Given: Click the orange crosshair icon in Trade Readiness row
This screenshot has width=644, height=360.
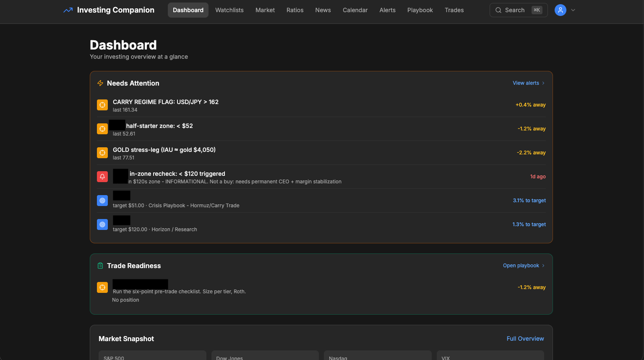Looking at the screenshot, I should click(102, 287).
